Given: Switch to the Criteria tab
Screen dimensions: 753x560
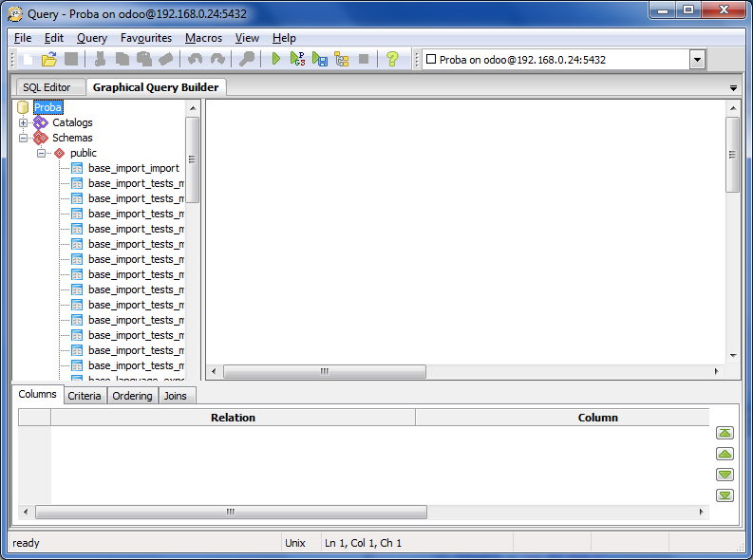Looking at the screenshot, I should click(x=85, y=396).
